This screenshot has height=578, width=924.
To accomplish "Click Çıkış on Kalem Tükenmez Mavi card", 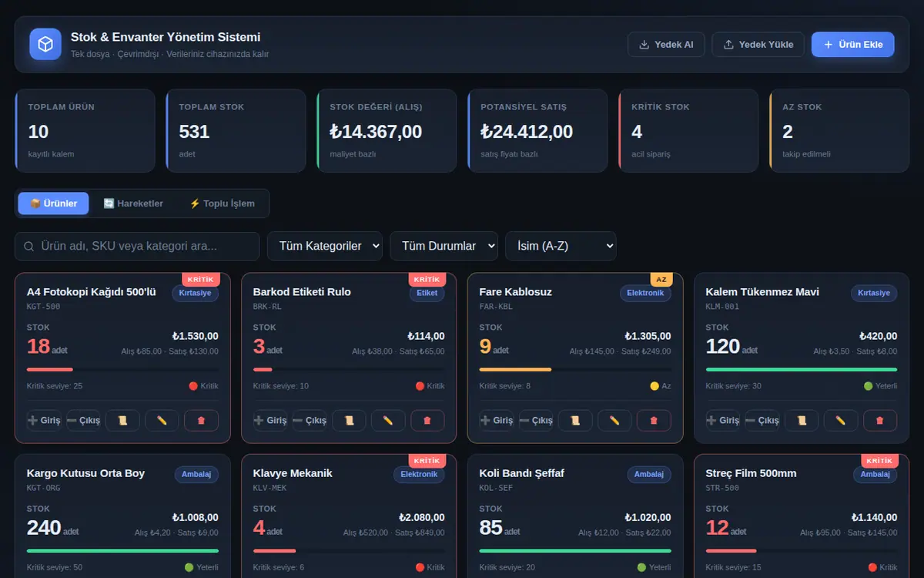I will [762, 420].
